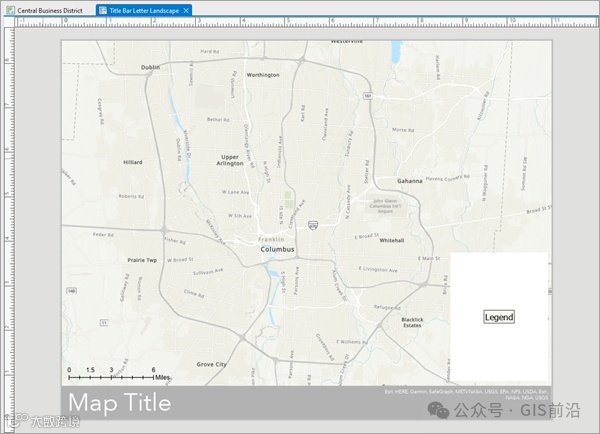Click the Bethel Rd road label

click(218, 119)
